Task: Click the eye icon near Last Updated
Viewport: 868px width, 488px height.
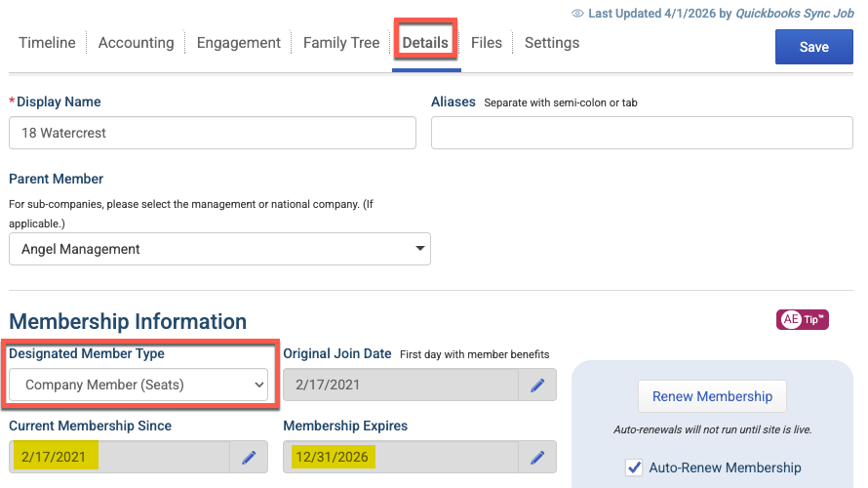Action: click(577, 14)
